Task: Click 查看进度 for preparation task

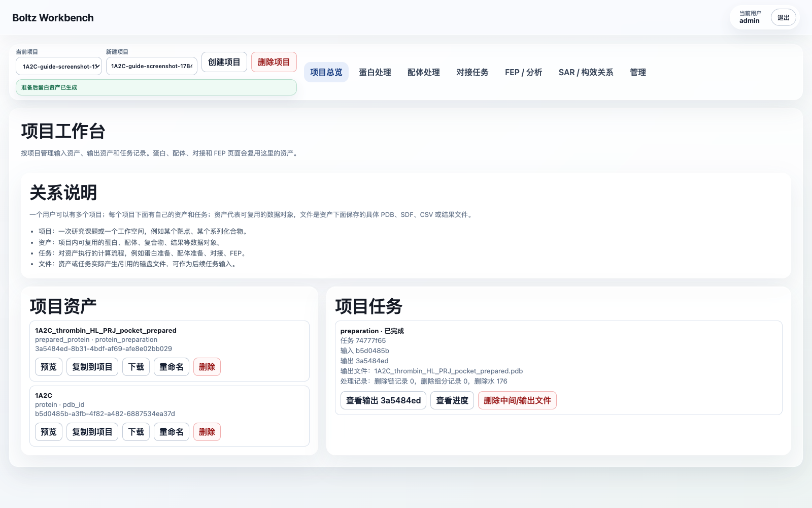Action: point(452,400)
